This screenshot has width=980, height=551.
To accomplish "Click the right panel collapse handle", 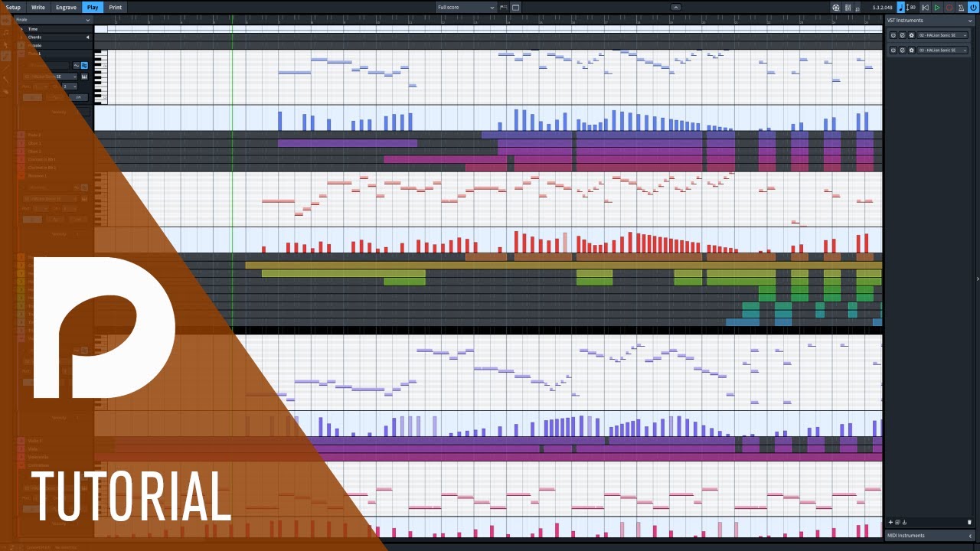I will tap(977, 279).
